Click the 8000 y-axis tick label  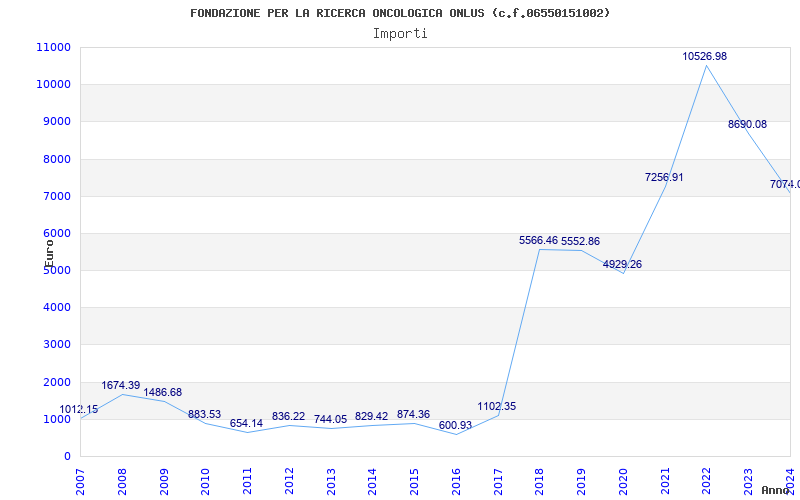click(56, 159)
